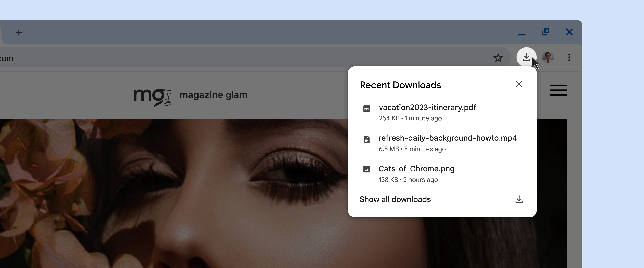Click the downloads icon in the toolbar
The image size is (644, 268).
526,57
